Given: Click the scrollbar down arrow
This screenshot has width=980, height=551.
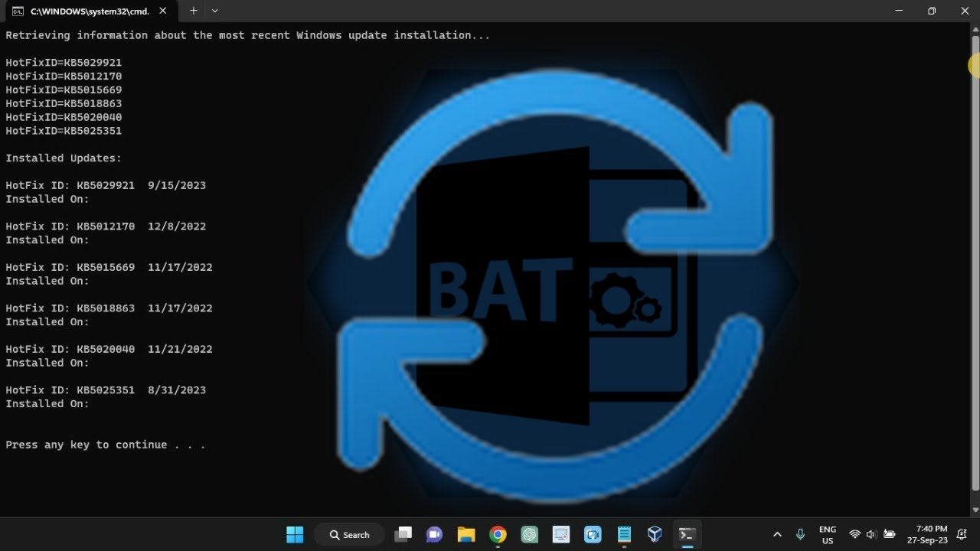Looking at the screenshot, I should click(x=975, y=510).
